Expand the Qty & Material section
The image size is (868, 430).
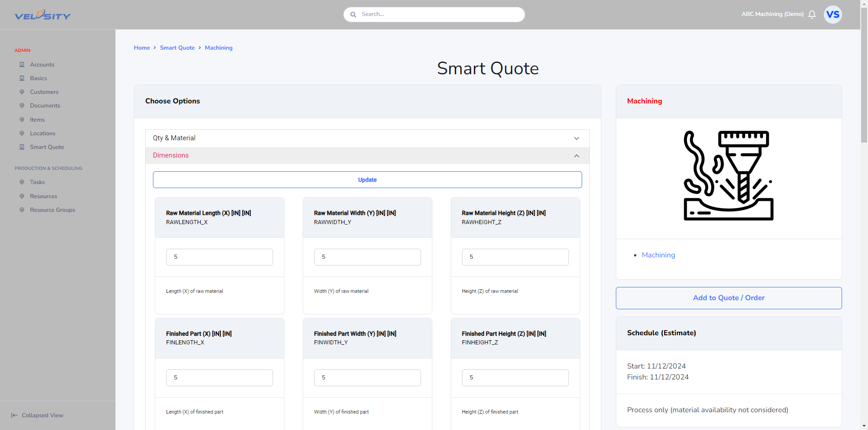click(367, 138)
